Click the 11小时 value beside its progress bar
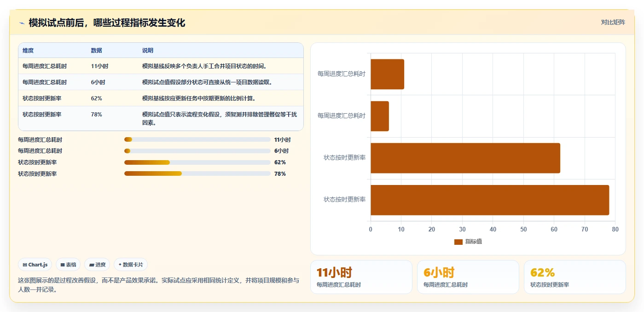 282,140
